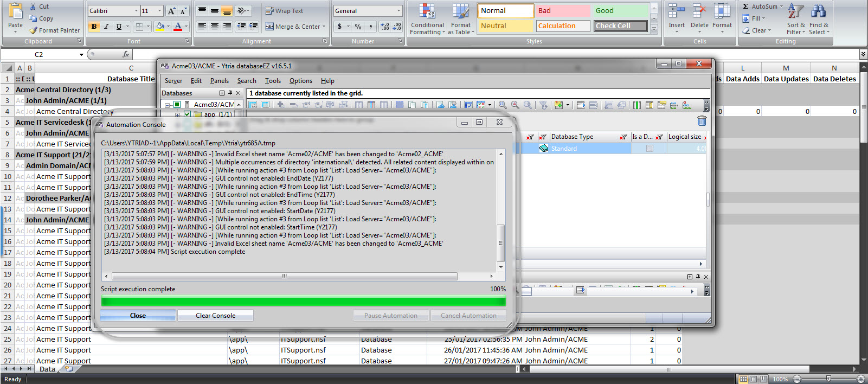Open Server menu in databaseEZ
This screenshot has width=868, height=384.
(x=173, y=81)
